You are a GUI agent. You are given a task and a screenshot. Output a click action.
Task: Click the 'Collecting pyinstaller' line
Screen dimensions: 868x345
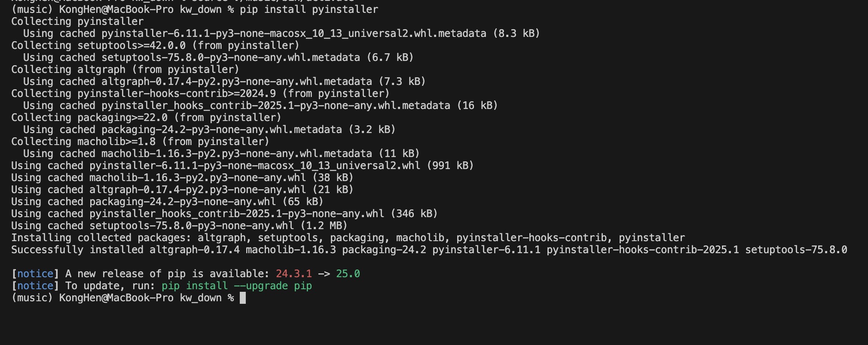(77, 21)
